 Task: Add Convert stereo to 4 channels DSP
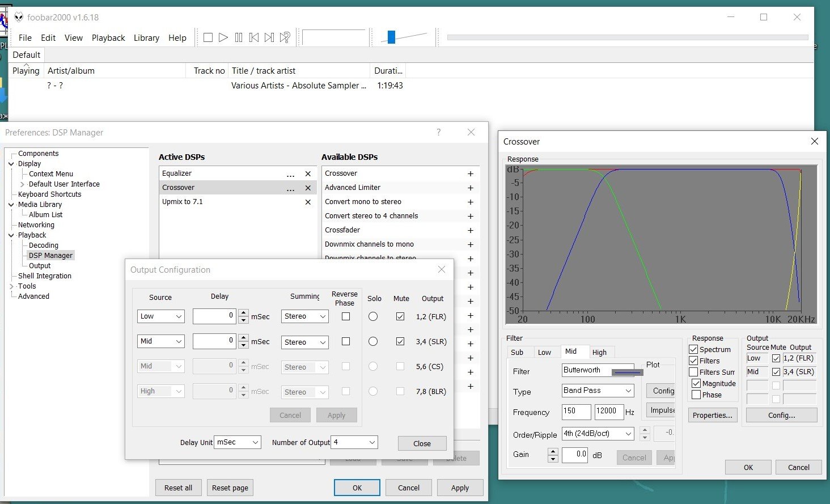[x=470, y=217]
